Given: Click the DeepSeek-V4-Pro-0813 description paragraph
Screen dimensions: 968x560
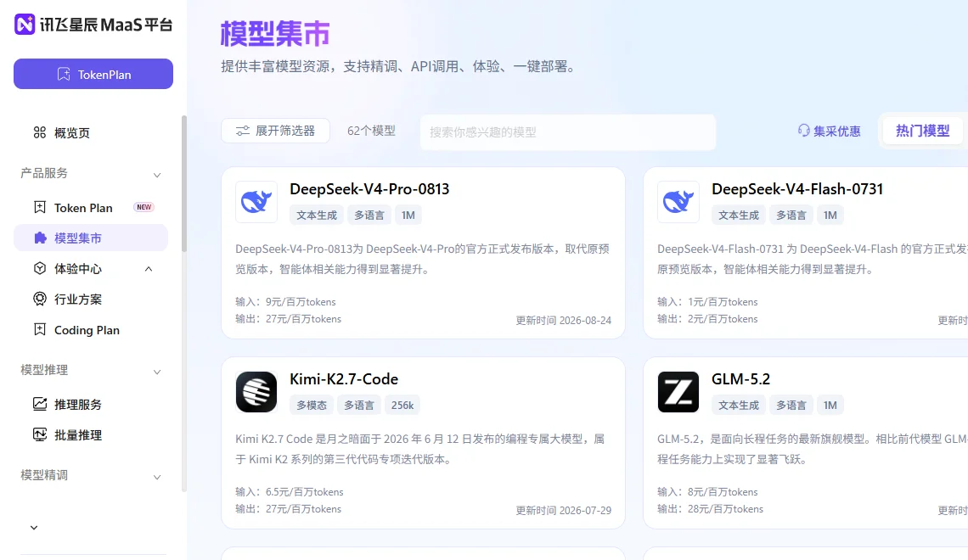Looking at the screenshot, I should click(x=422, y=259).
